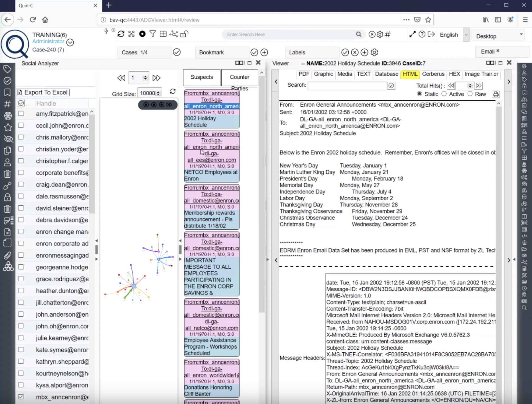Click the expand fullscreen arrows icon
Image resolution: width=532 pixels, height=404 pixels.
412,34
